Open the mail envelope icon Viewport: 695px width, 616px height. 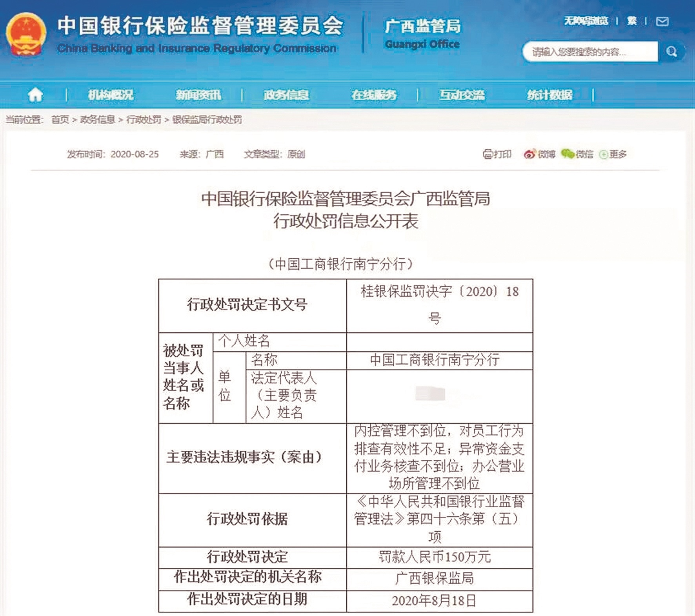pyautogui.click(x=662, y=21)
